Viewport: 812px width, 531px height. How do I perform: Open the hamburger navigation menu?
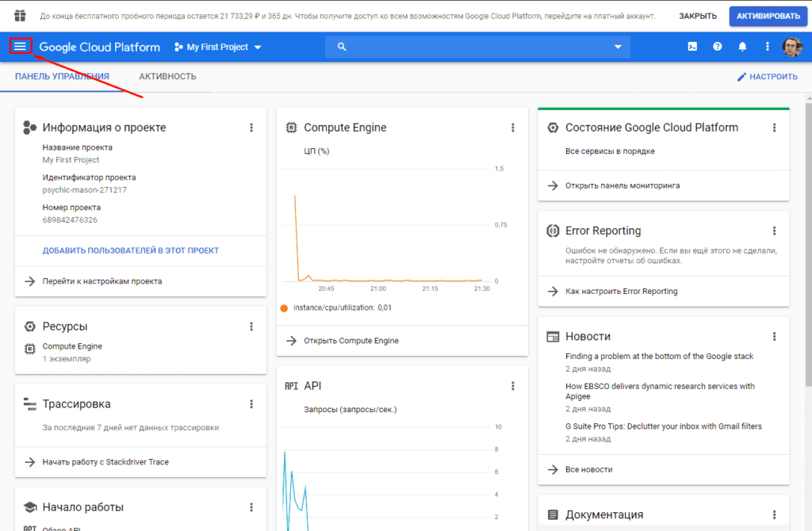[21, 47]
